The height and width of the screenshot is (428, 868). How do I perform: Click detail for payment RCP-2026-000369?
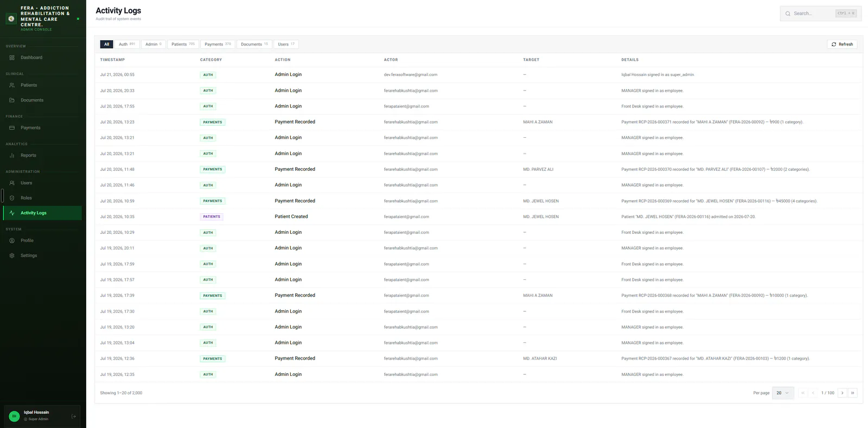pos(719,201)
